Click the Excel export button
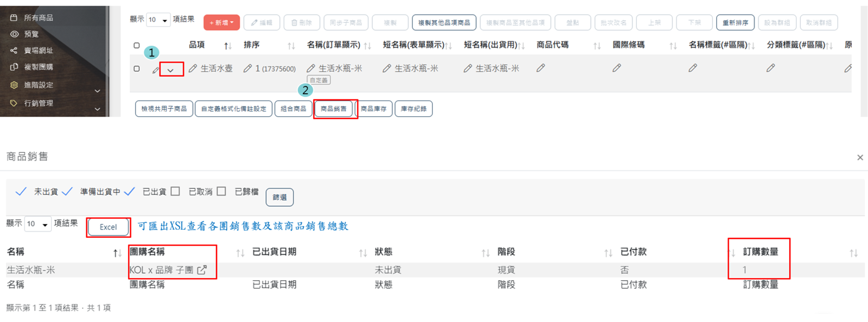 click(x=108, y=227)
